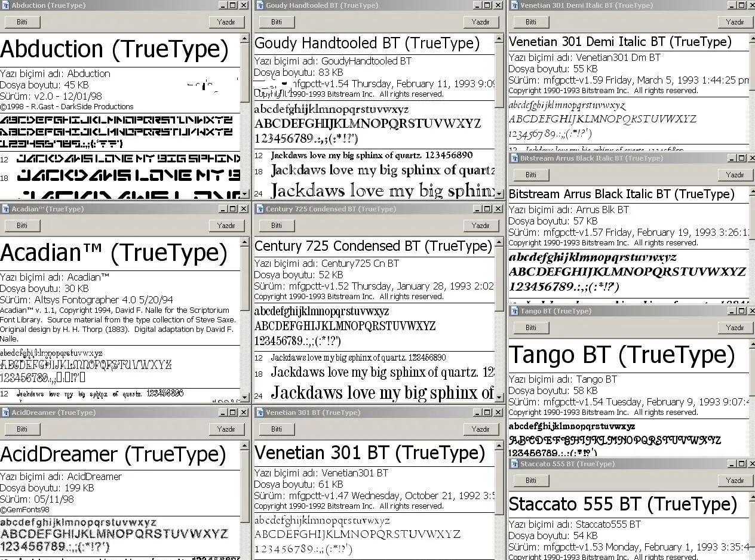
Task: Click the font icon in Venetian 301 BT title bar
Action: [260, 413]
